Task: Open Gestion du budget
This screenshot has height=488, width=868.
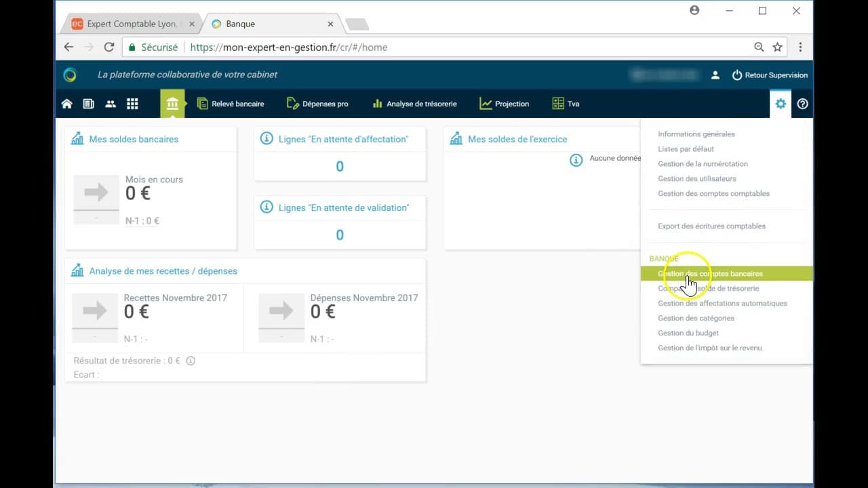Action: (x=687, y=333)
